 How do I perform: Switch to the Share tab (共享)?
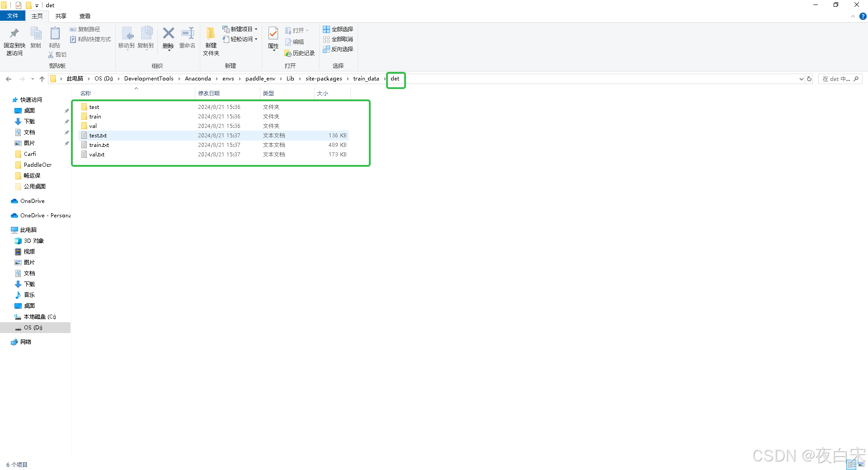click(x=61, y=16)
